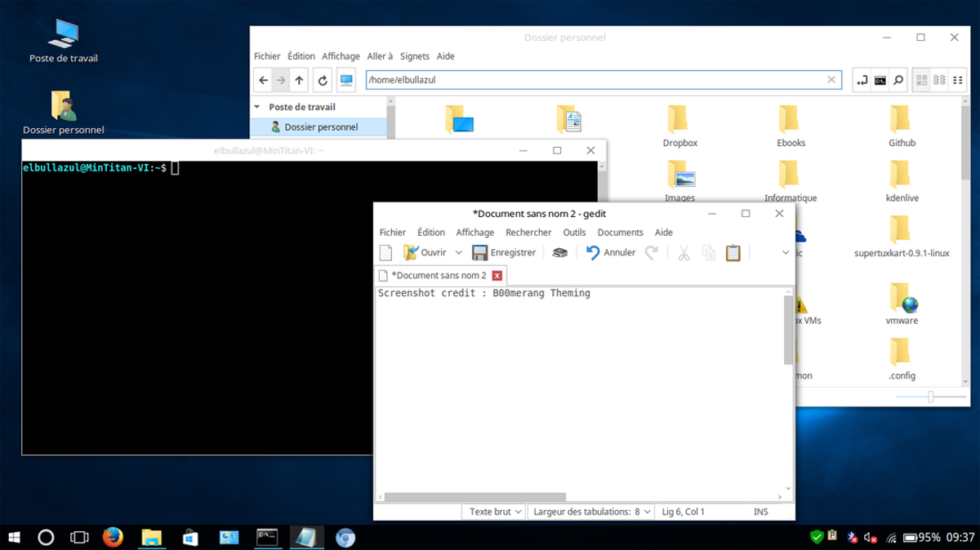
Task: Go up one directory with the arrow icon
Action: point(299,80)
